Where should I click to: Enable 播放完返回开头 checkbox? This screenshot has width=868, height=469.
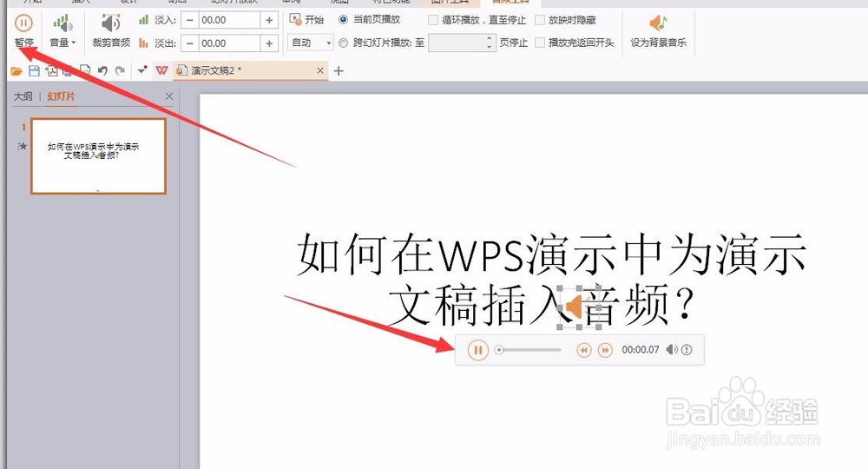click(540, 43)
